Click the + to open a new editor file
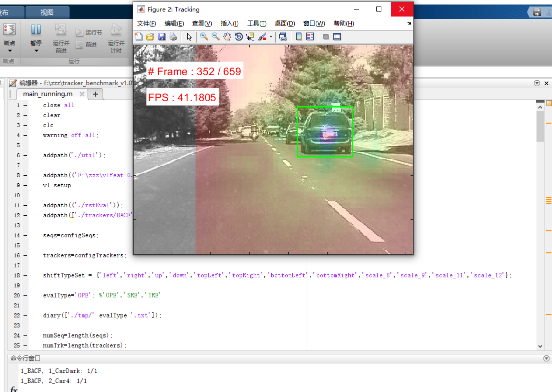The height and width of the screenshot is (392, 552). tap(95, 94)
